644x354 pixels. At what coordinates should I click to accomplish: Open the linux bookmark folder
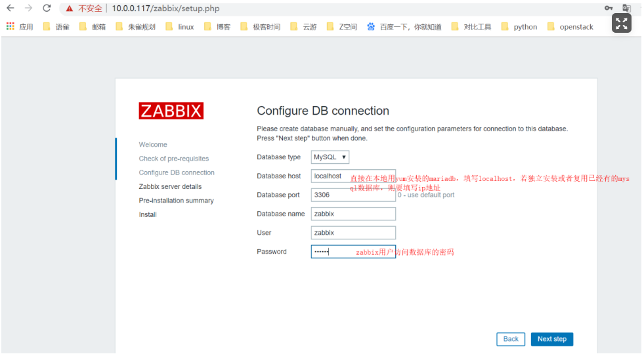pos(179,27)
